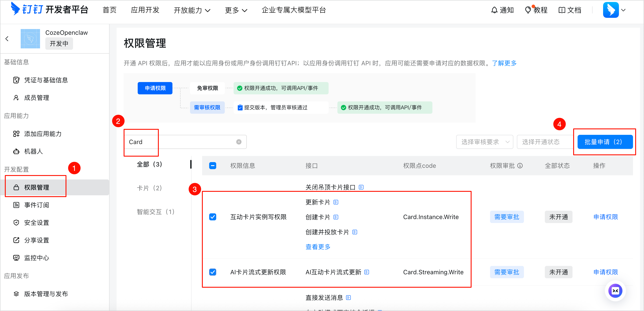The height and width of the screenshot is (311, 644).
Task: Clear the Card search with the x icon
Action: pos(239,142)
